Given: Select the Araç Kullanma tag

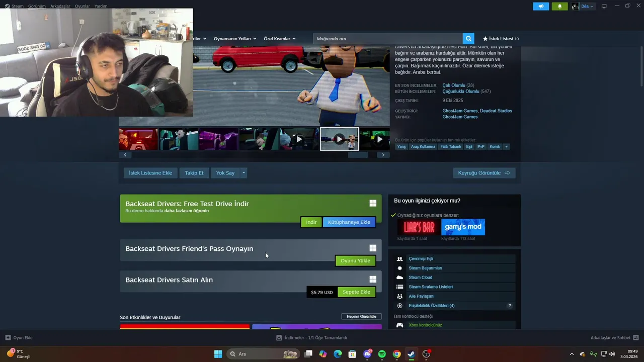Looking at the screenshot, I should point(423,147).
